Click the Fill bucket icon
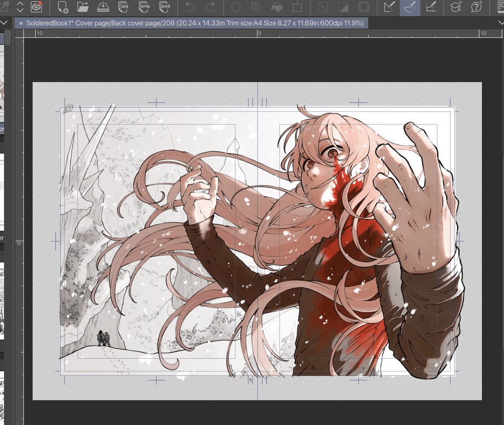 [277, 7]
